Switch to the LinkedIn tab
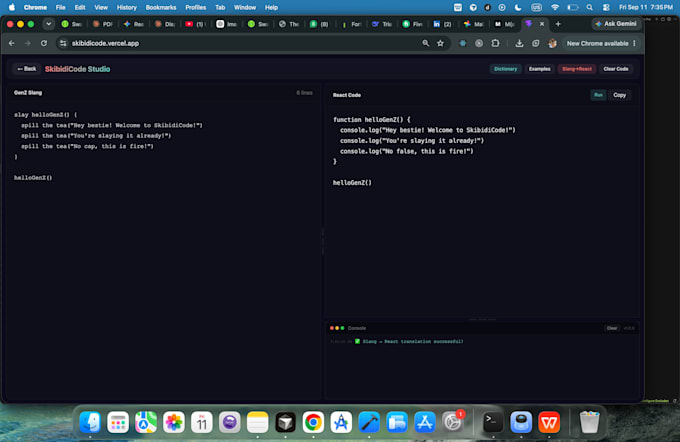680x442 pixels. coord(442,24)
